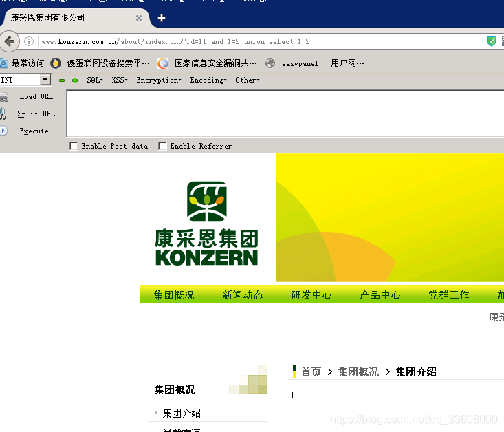504x432 pixels.
Task: Click the green plus icon in HackBar
Action: (x=75, y=80)
